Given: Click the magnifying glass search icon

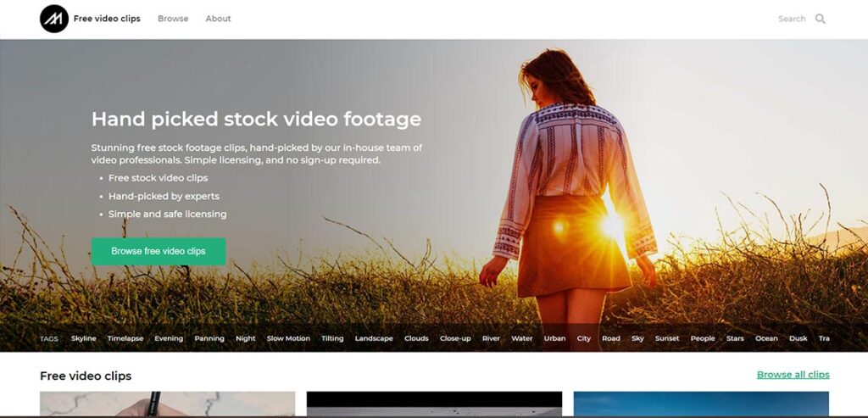Looking at the screenshot, I should pos(820,19).
